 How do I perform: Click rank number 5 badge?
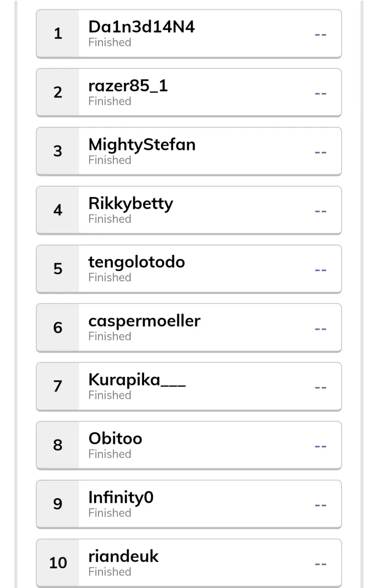pyautogui.click(x=58, y=269)
